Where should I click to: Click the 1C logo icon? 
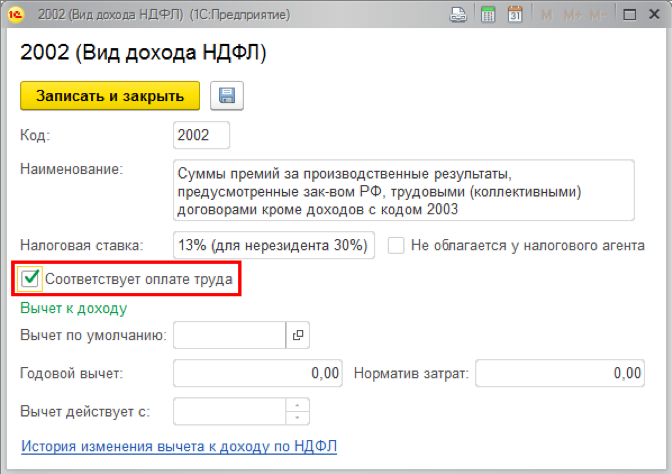coord(15,15)
